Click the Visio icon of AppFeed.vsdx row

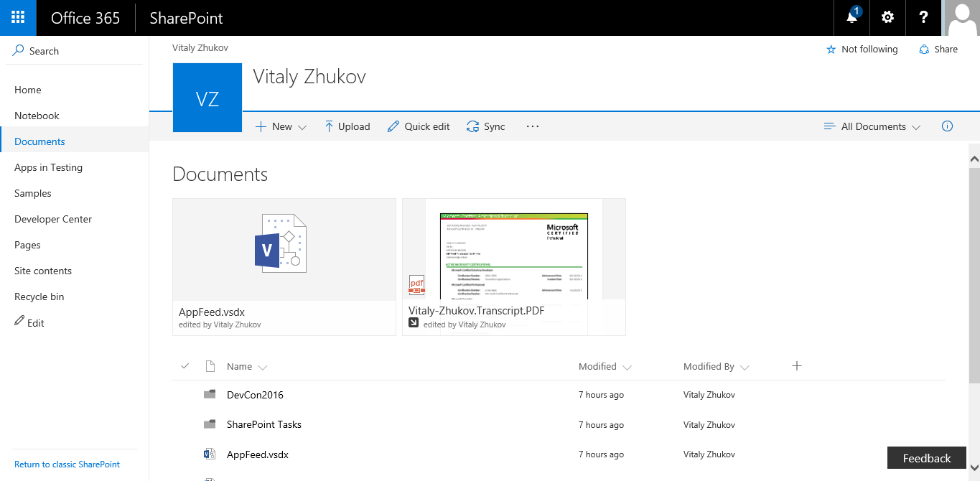210,454
